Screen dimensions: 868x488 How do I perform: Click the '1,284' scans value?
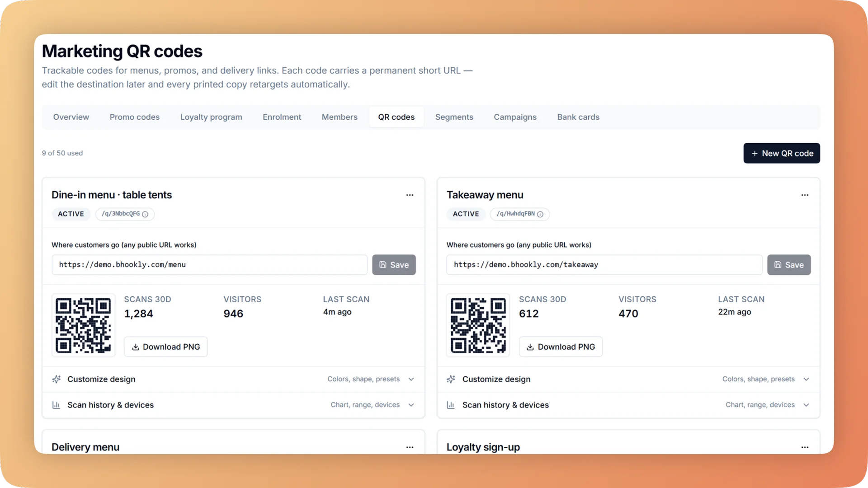[x=139, y=314]
